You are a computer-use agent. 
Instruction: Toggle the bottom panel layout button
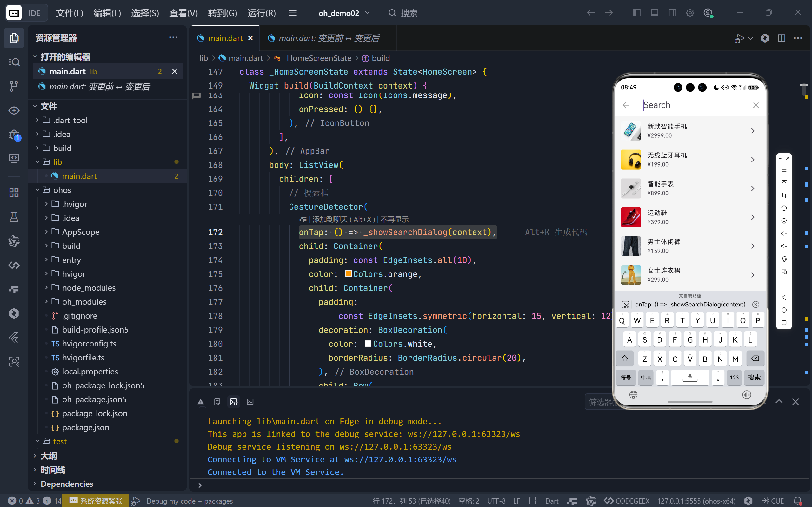(654, 13)
